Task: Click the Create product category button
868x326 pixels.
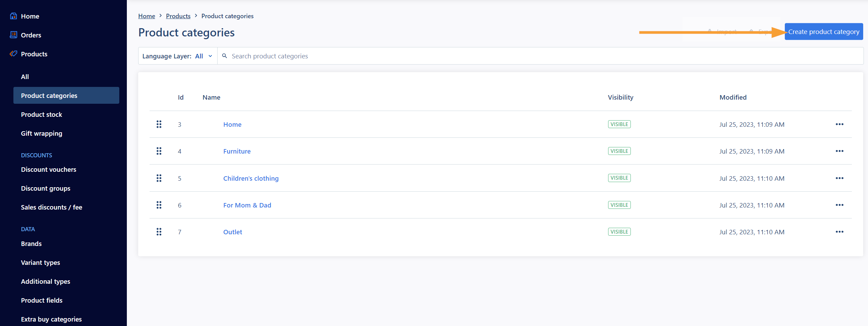Action: [x=824, y=32]
